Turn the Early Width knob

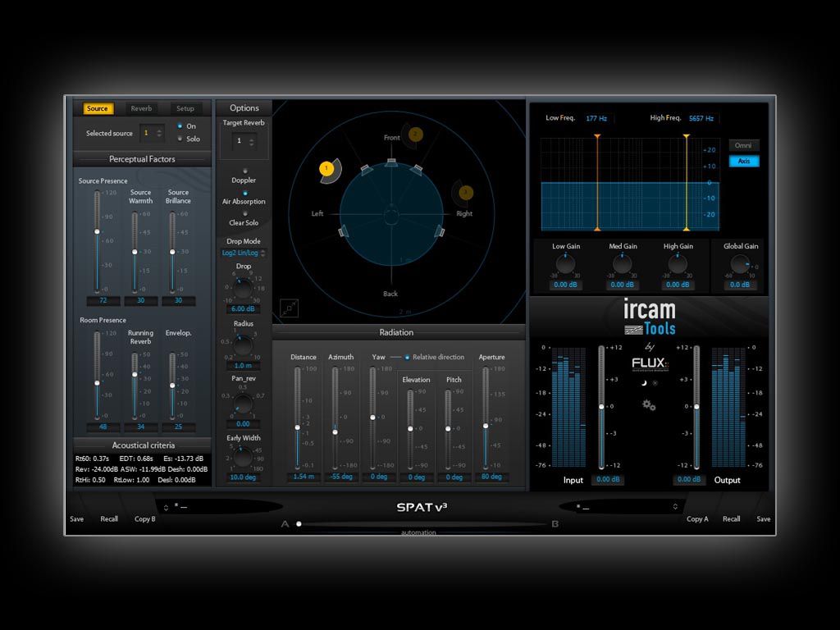click(x=243, y=457)
